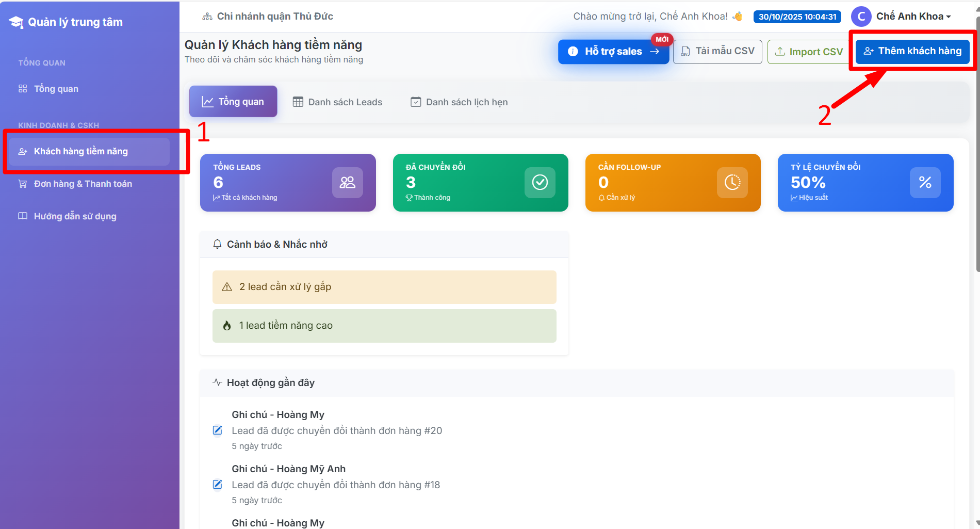Select the Tổng quan tab
This screenshot has height=529, width=980.
pos(233,102)
